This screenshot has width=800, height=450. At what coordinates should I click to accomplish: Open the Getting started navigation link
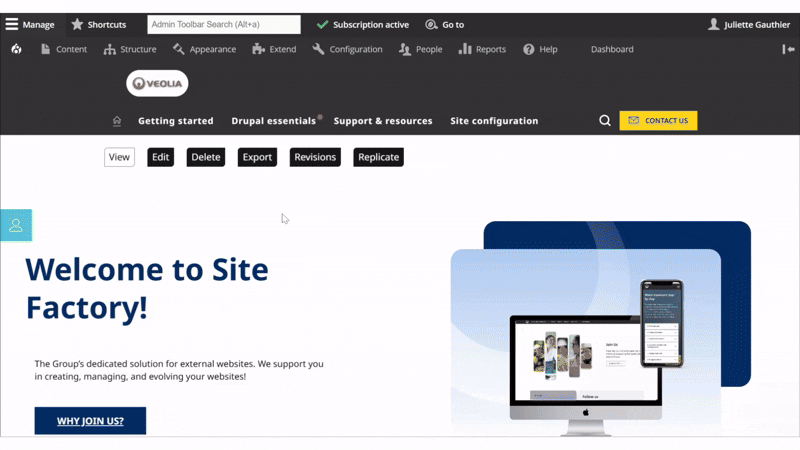[176, 121]
